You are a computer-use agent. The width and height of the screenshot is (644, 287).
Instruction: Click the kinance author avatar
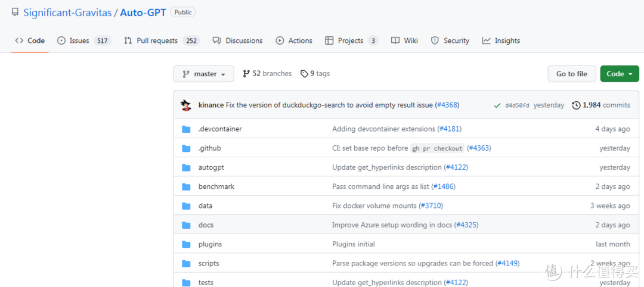186,105
